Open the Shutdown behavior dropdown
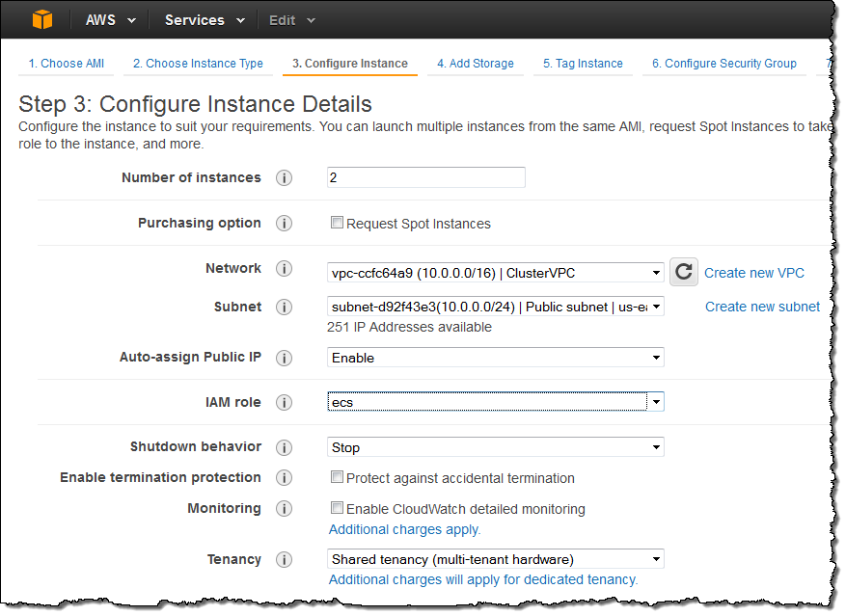Viewport: 846px width, 616px height. [495, 447]
